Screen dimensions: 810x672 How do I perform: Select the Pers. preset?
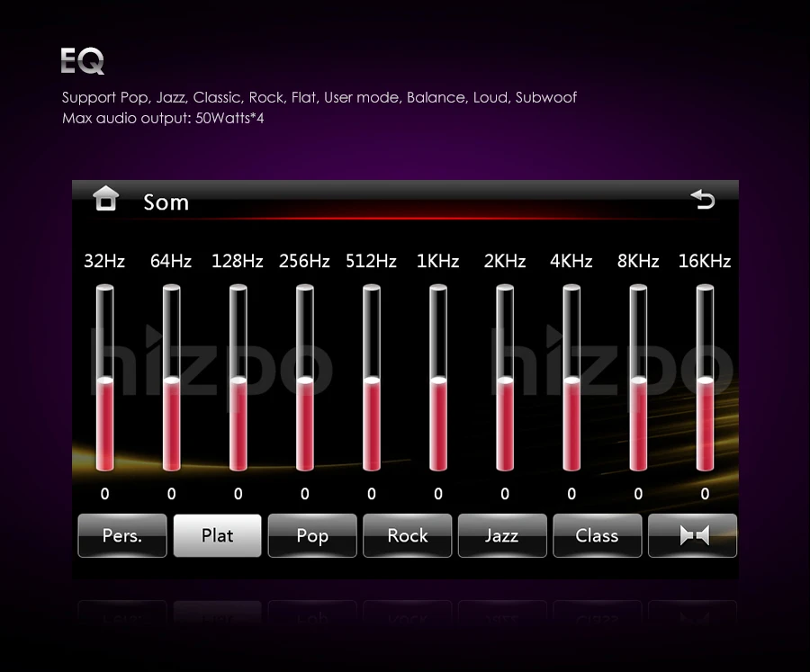(x=122, y=535)
